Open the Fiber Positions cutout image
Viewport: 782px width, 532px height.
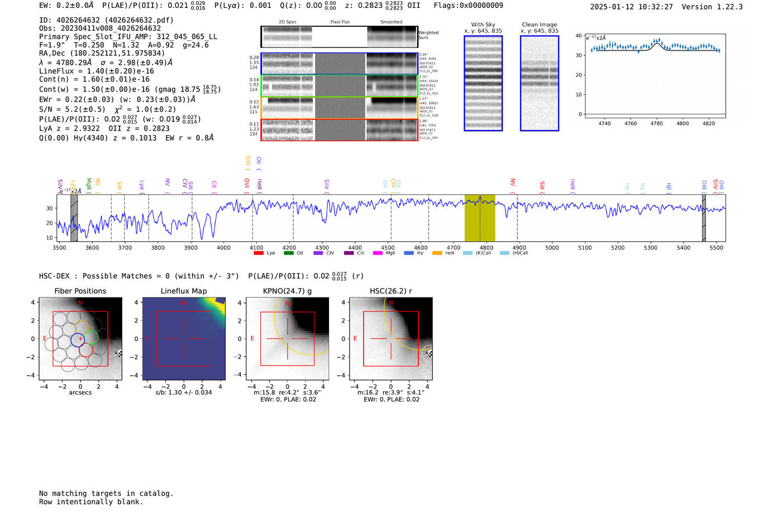tap(80, 339)
